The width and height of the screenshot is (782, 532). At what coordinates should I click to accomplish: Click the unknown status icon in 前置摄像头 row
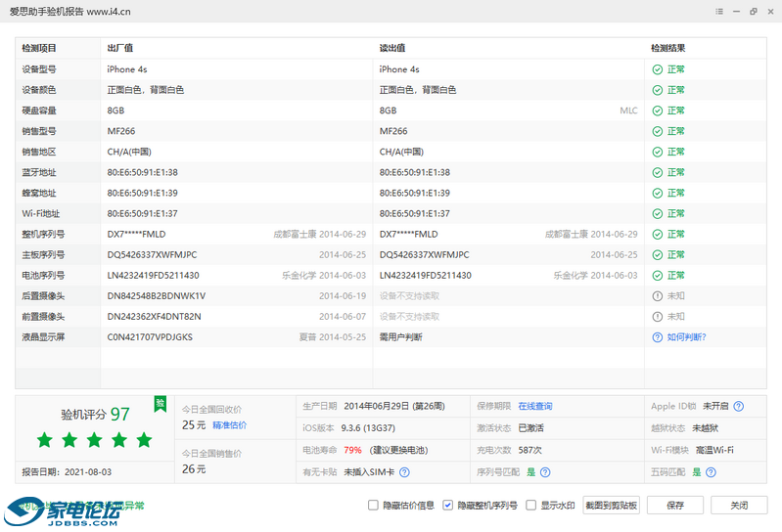658,317
